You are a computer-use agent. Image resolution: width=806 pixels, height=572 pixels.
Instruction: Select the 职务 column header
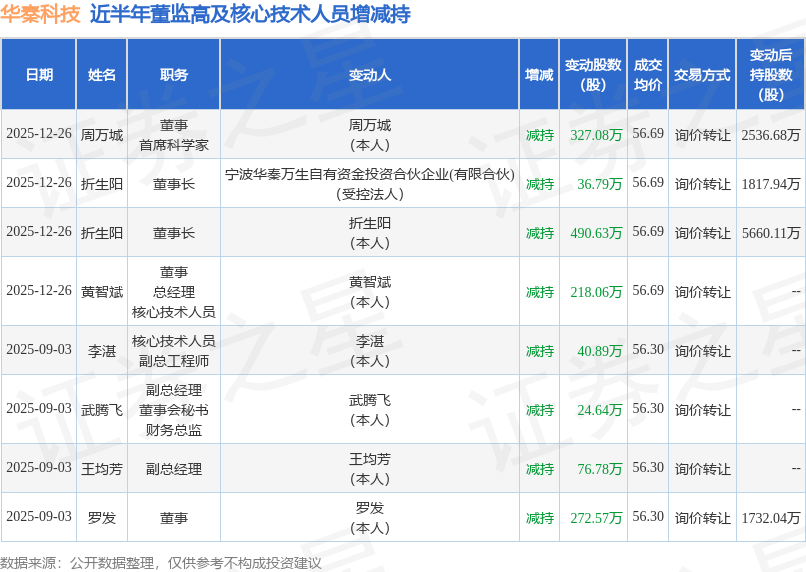pos(174,75)
